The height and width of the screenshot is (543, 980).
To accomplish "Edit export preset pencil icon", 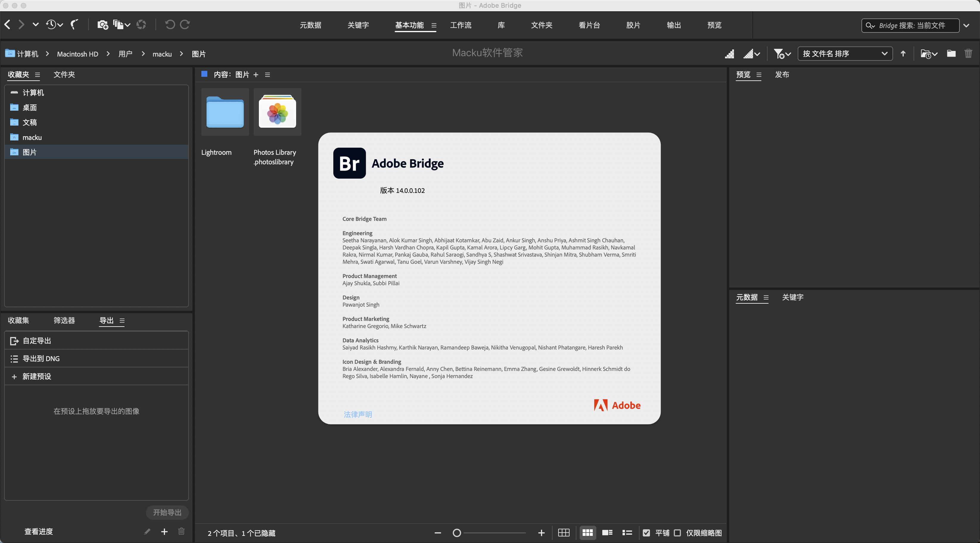I will 147,531.
